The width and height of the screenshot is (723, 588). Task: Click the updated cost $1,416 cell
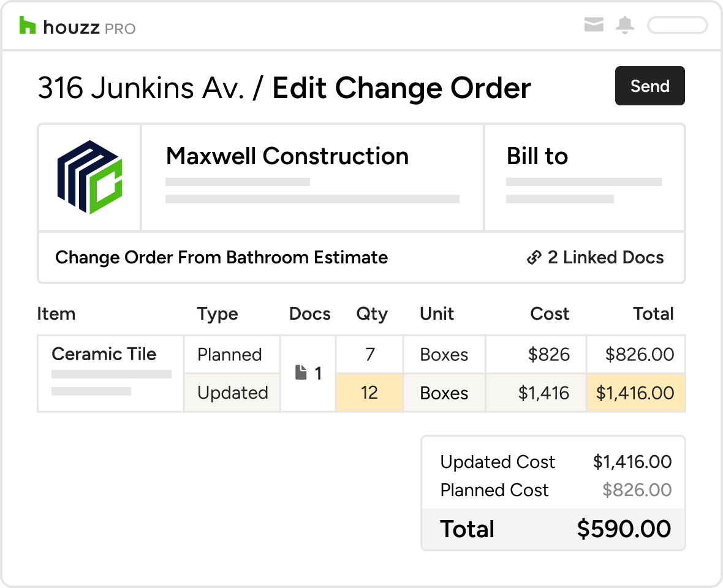pos(536,393)
